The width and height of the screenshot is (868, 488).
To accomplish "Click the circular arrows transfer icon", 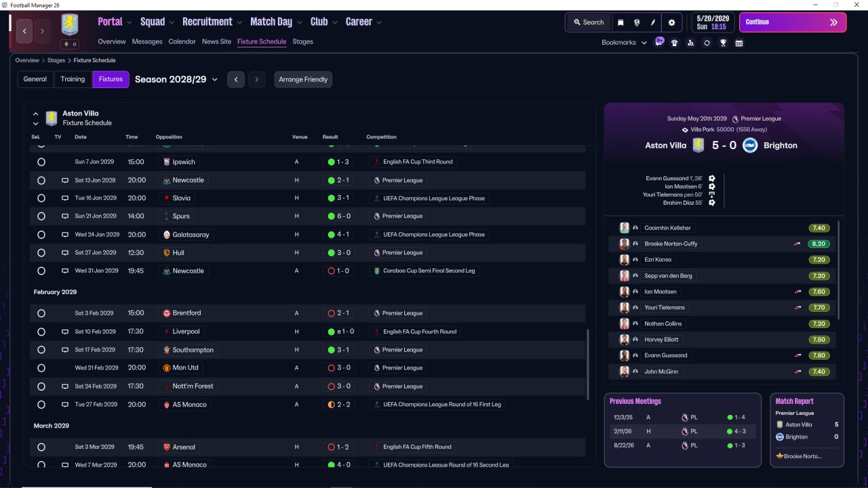I will tap(707, 43).
